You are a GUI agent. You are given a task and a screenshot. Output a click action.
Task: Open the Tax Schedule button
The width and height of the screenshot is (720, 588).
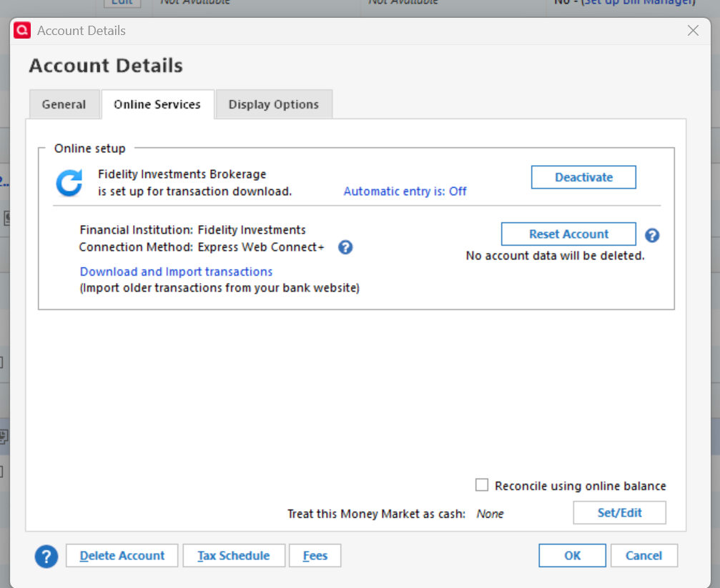(x=234, y=556)
